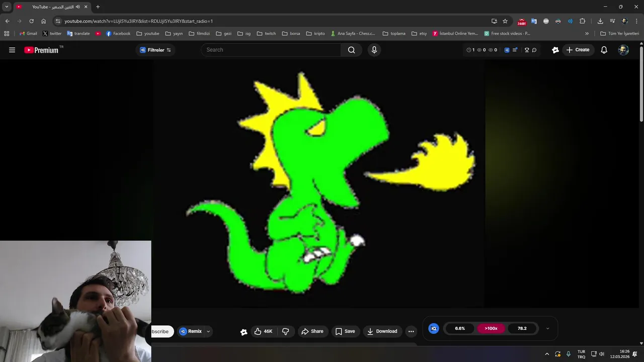Image resolution: width=644 pixels, height=362 pixels.
Task: Open YouTube account avatar menu
Action: coord(623,50)
